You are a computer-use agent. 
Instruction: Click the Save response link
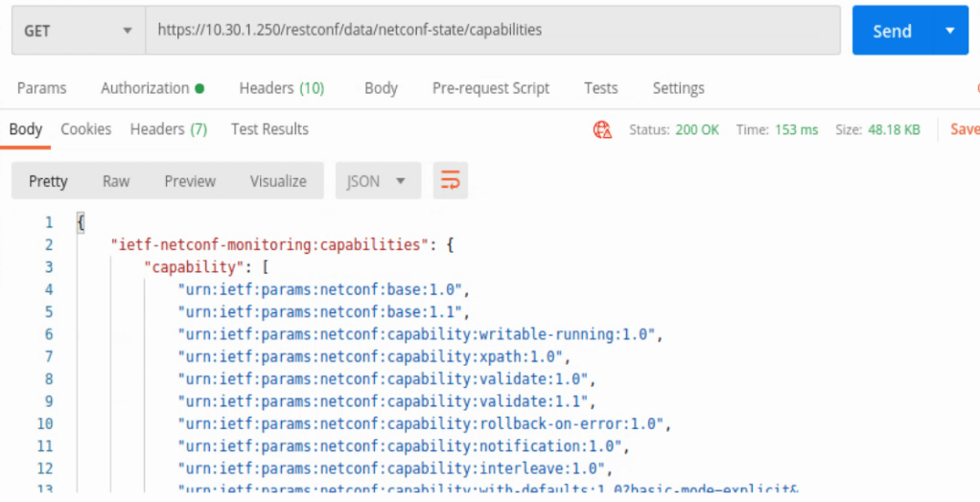point(963,129)
